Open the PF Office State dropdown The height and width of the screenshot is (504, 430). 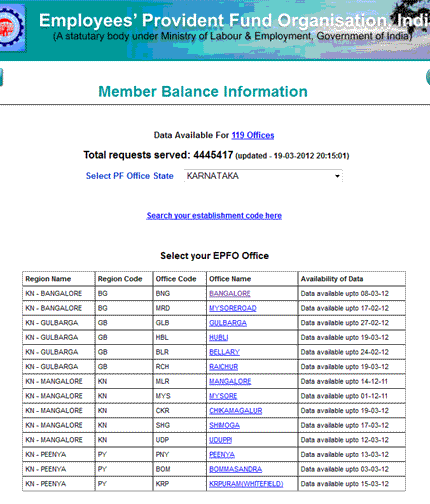click(x=263, y=176)
